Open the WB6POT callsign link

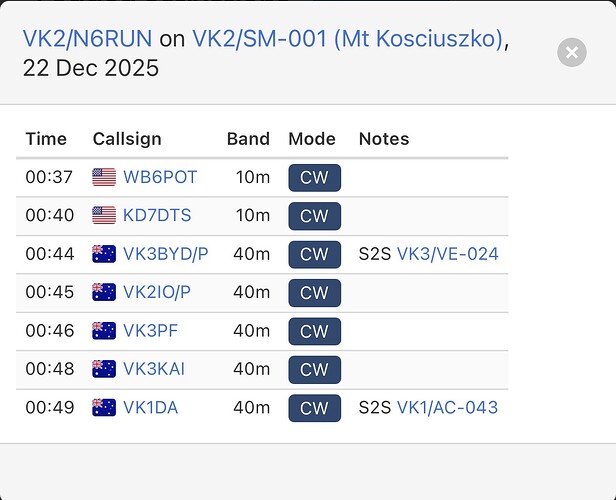coord(160,178)
